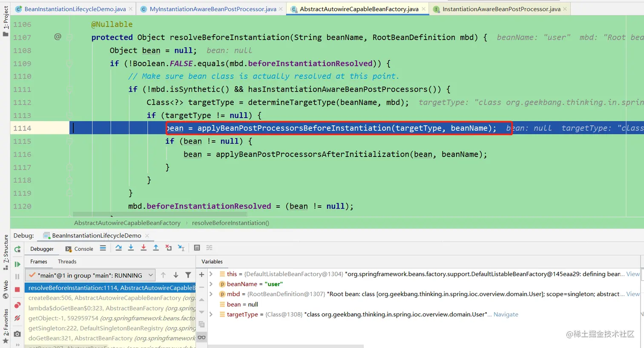The height and width of the screenshot is (348, 644).
Task: Click the red Force Step Into arrow
Action: [x=144, y=248]
